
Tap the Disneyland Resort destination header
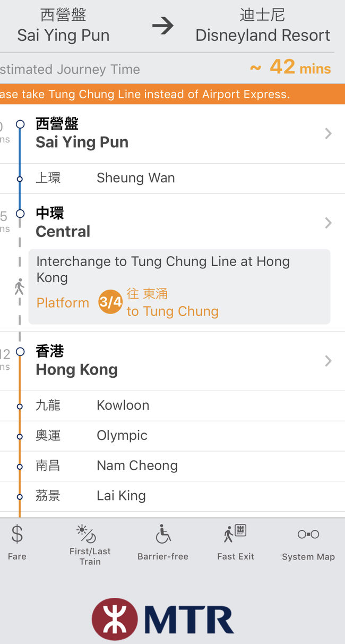(x=263, y=26)
